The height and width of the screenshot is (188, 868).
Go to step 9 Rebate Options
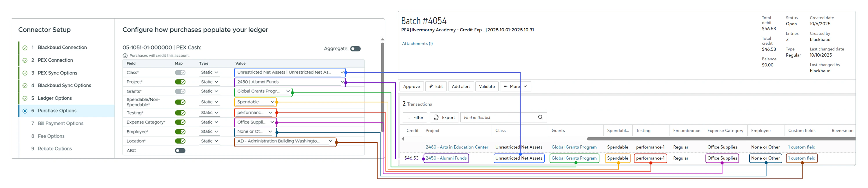[55, 149]
